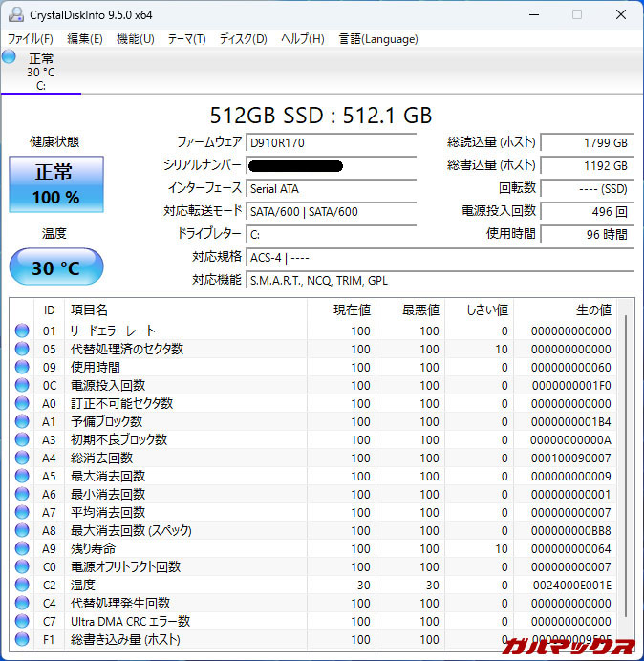Click status orb for Ultra DMA CRC エラー数
Image resolution: width=644 pixels, height=661 pixels.
[x=22, y=622]
